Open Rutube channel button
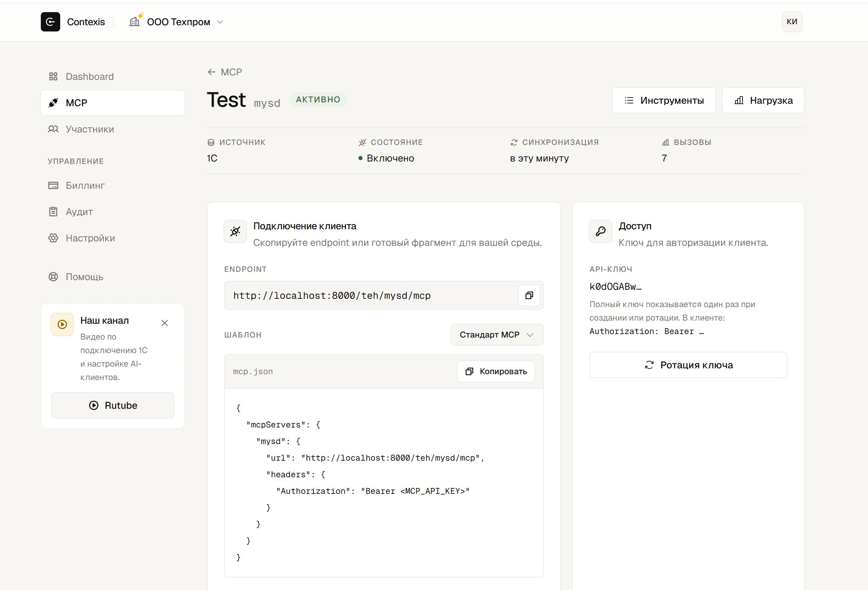868x590 pixels. point(113,406)
